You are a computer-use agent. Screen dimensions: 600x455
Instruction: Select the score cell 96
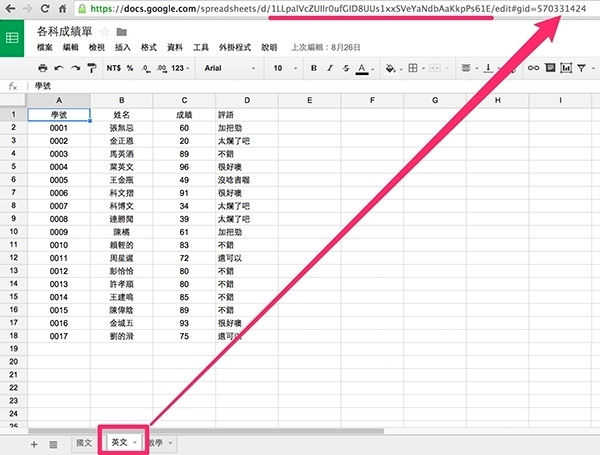(x=184, y=167)
